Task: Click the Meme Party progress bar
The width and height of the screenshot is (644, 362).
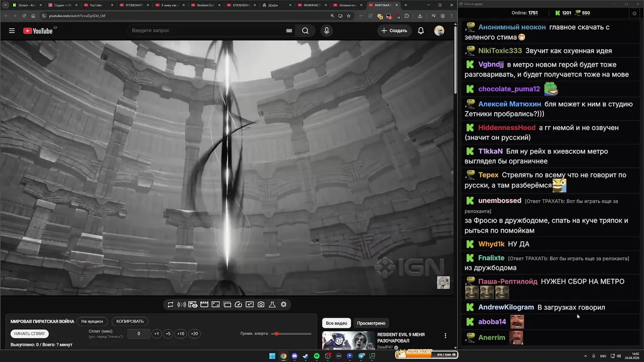Action: pyautogui.click(x=427, y=354)
